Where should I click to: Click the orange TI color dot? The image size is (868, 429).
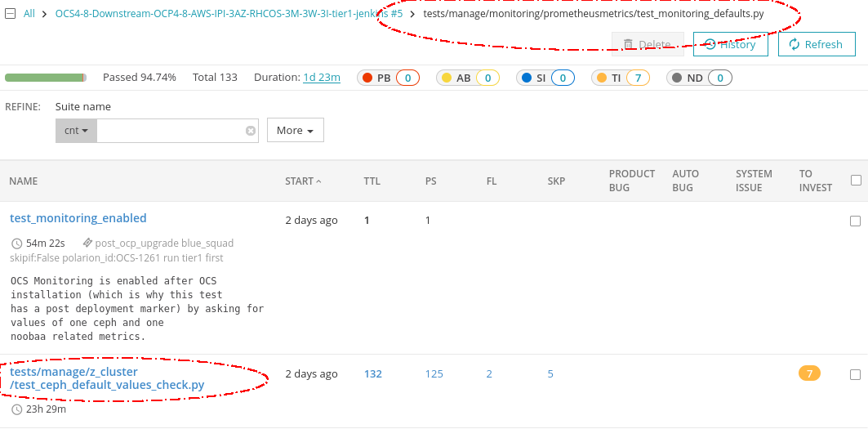click(x=602, y=78)
